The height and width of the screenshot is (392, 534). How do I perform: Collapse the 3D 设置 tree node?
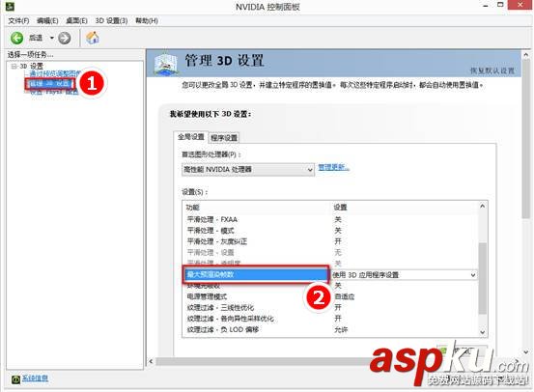pyautogui.click(x=14, y=66)
